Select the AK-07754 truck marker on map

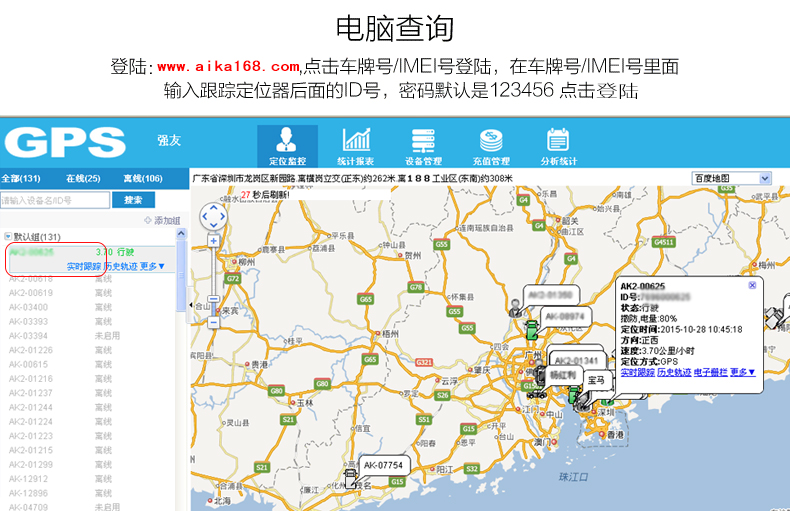(350, 479)
